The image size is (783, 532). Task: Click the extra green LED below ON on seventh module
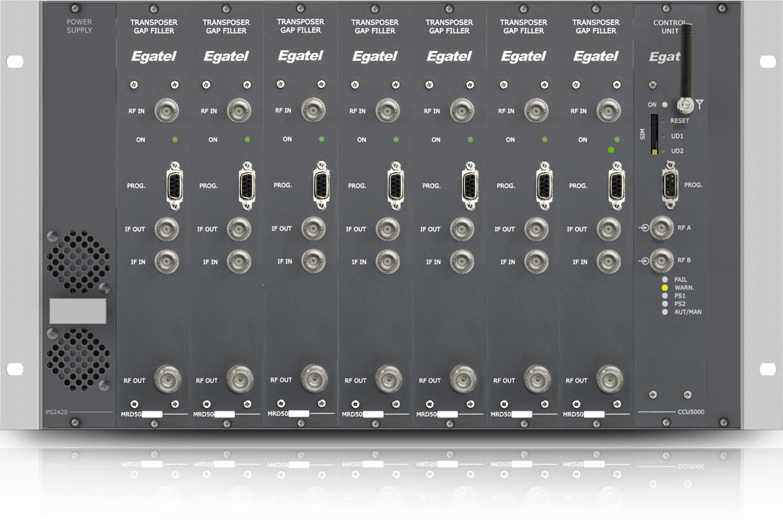click(x=611, y=150)
